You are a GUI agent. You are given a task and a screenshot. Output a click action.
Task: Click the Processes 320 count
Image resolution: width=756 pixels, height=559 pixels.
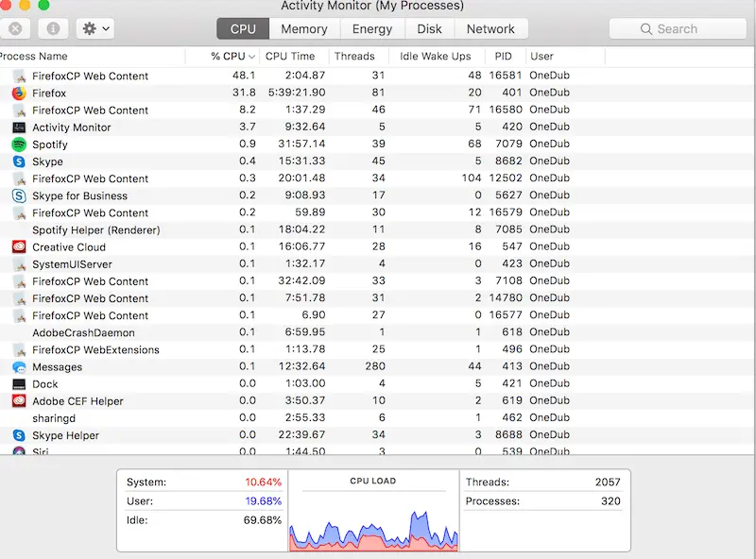pos(542,501)
